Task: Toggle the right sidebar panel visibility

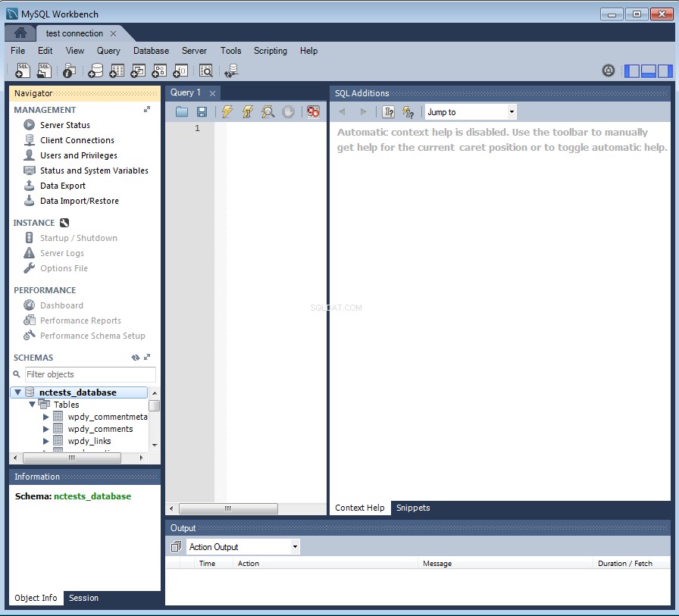Action: click(x=665, y=70)
